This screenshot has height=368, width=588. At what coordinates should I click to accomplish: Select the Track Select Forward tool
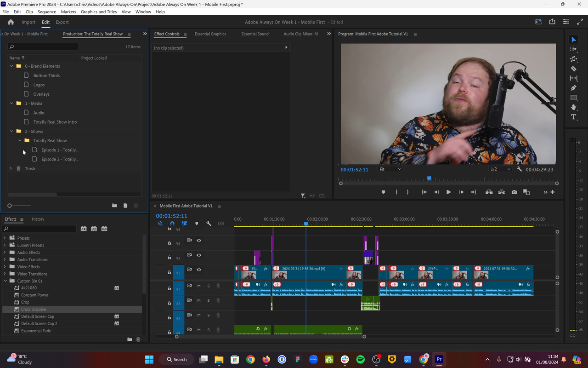(x=573, y=49)
